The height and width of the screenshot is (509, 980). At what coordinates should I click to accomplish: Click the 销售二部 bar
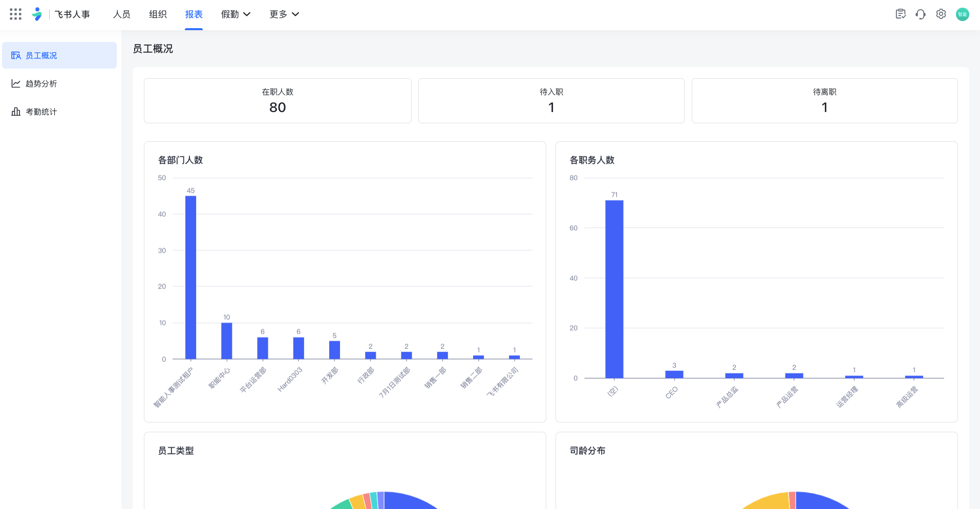479,357
